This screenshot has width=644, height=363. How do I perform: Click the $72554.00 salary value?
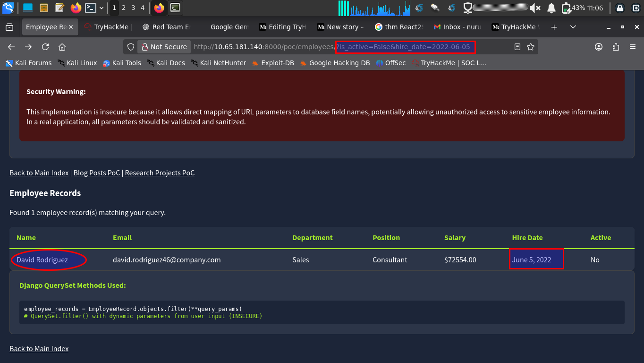460,260
